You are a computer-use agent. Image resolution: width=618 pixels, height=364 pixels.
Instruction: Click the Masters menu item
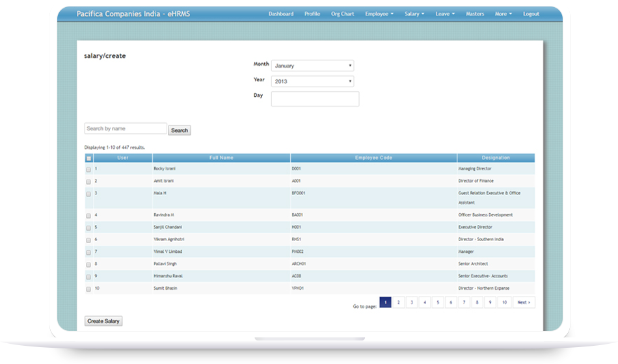(475, 14)
